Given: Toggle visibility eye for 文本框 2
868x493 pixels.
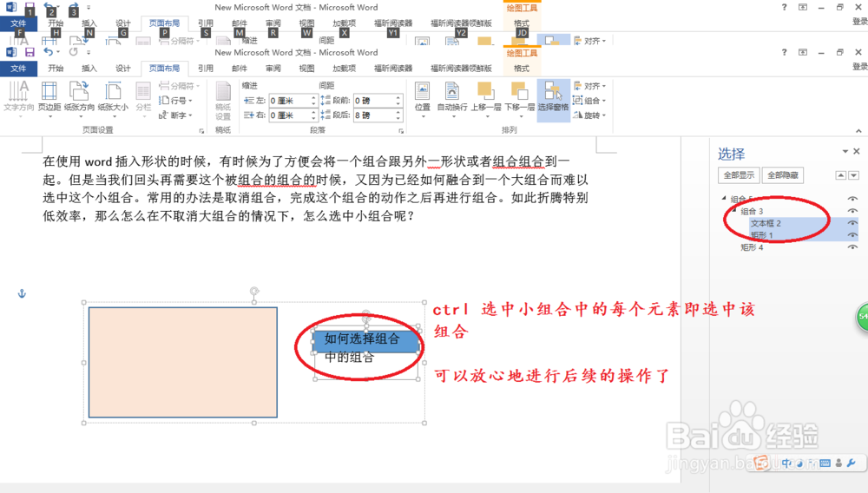Looking at the screenshot, I should click(852, 223).
